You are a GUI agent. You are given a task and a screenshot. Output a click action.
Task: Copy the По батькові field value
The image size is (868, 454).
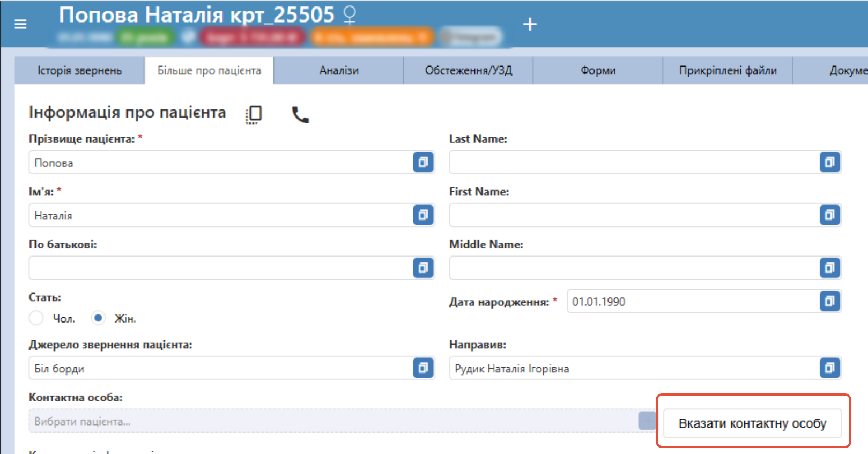point(423,268)
